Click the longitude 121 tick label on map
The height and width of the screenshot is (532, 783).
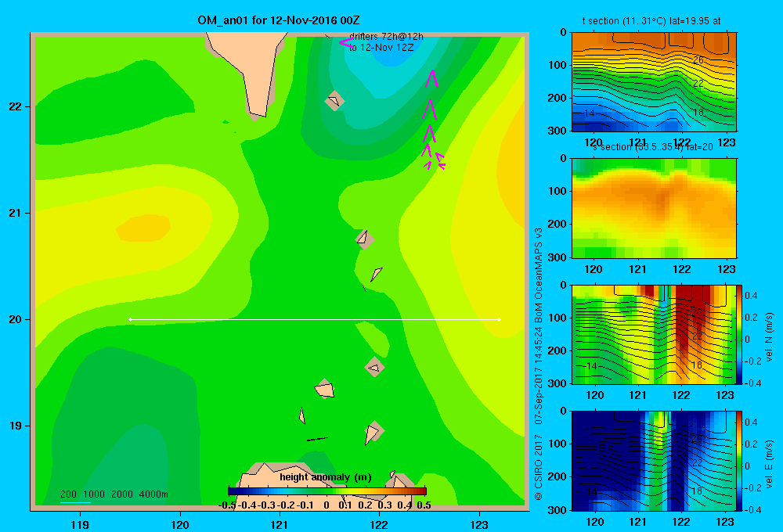(280, 524)
